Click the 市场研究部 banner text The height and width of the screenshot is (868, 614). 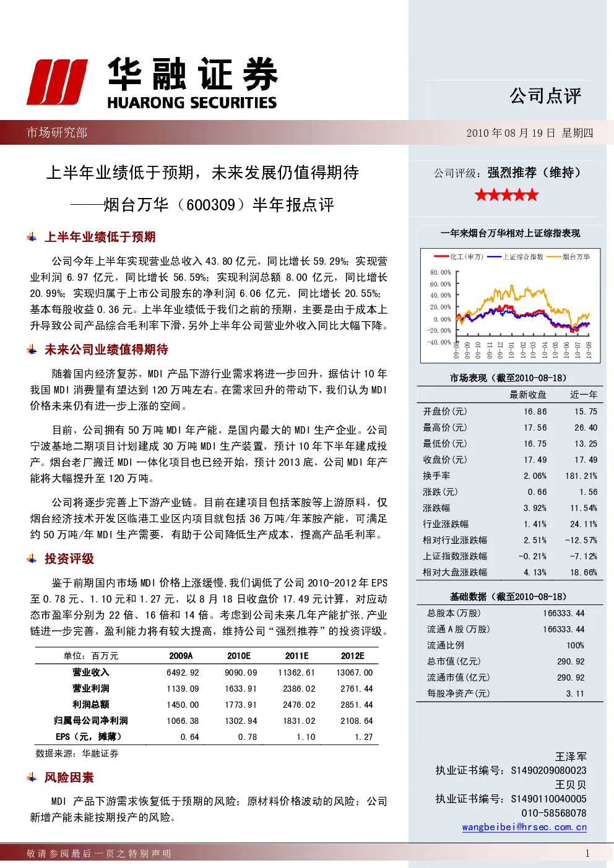(57, 132)
